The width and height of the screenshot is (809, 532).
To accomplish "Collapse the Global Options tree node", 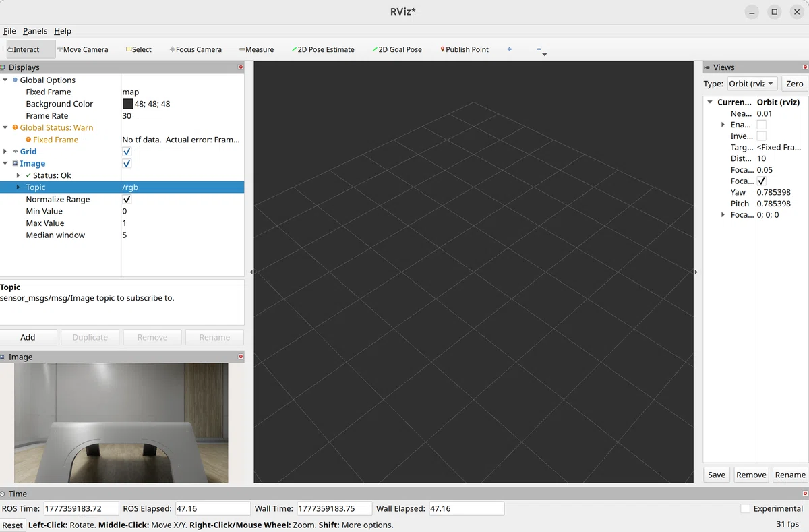I will click(x=5, y=80).
